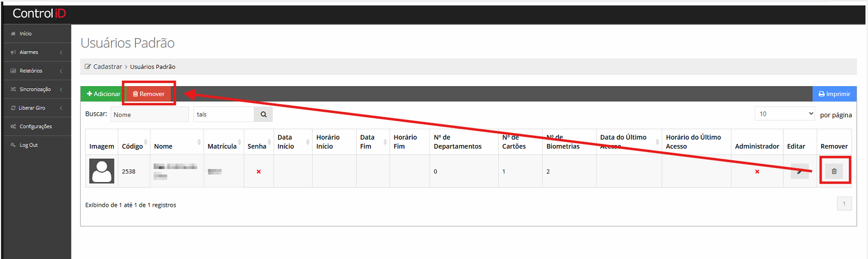This screenshot has width=868, height=259.
Task: Open Início in the sidebar
Action: pos(26,34)
